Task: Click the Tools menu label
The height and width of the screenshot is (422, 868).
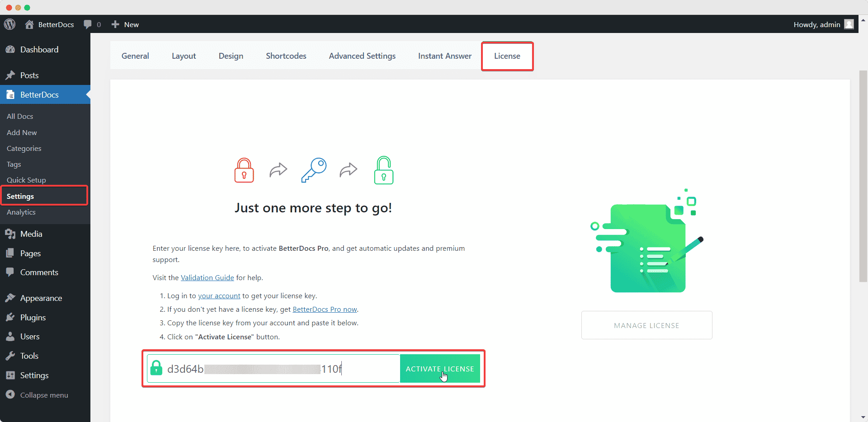Action: 29,356
